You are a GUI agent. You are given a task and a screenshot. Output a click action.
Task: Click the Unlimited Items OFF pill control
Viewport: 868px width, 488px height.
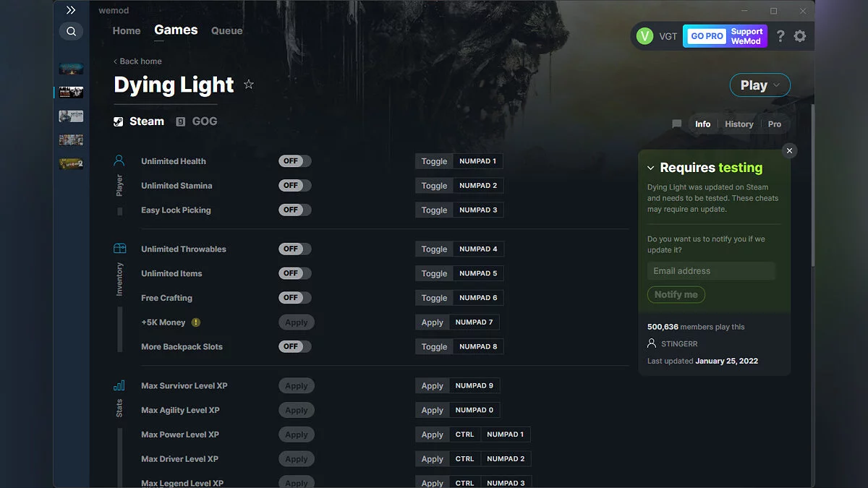tap(294, 273)
